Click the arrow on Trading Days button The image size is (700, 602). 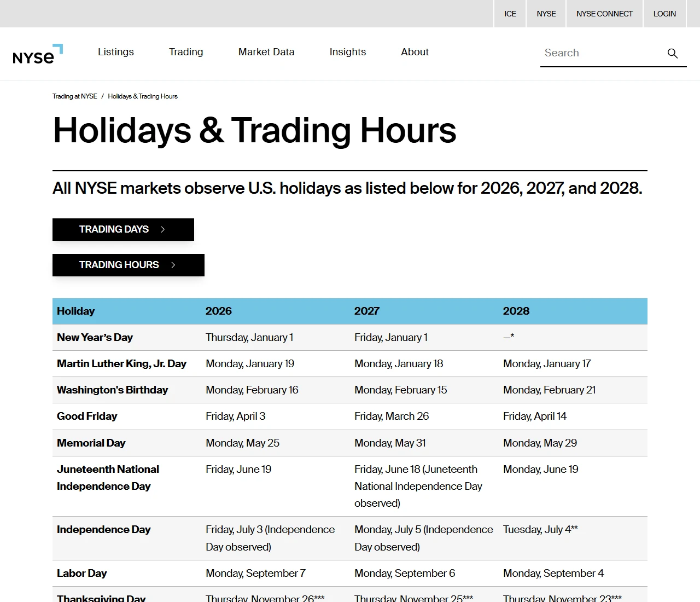pyautogui.click(x=162, y=229)
